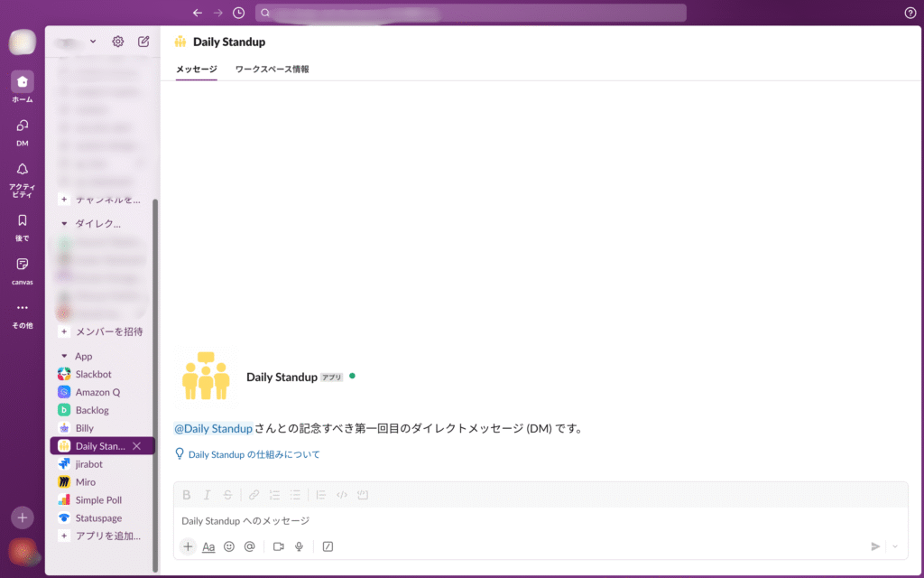Open the アクティビティ (Activity) bell

(x=23, y=180)
